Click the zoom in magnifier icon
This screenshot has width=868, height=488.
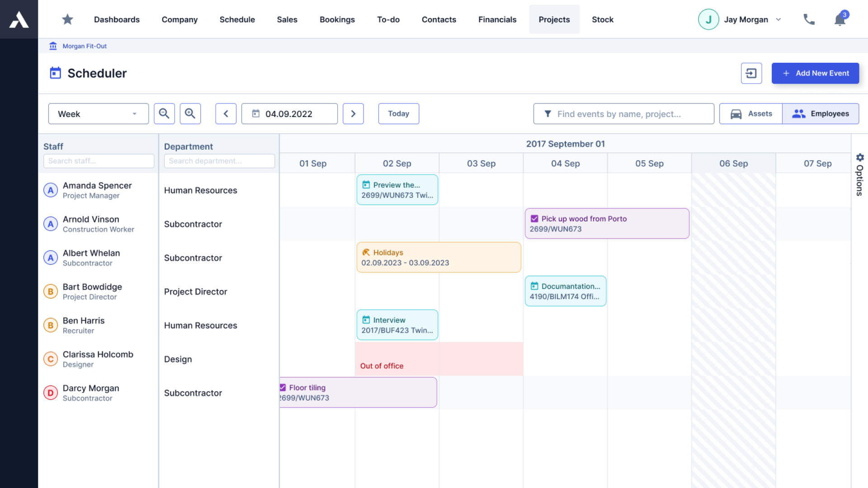(x=190, y=114)
